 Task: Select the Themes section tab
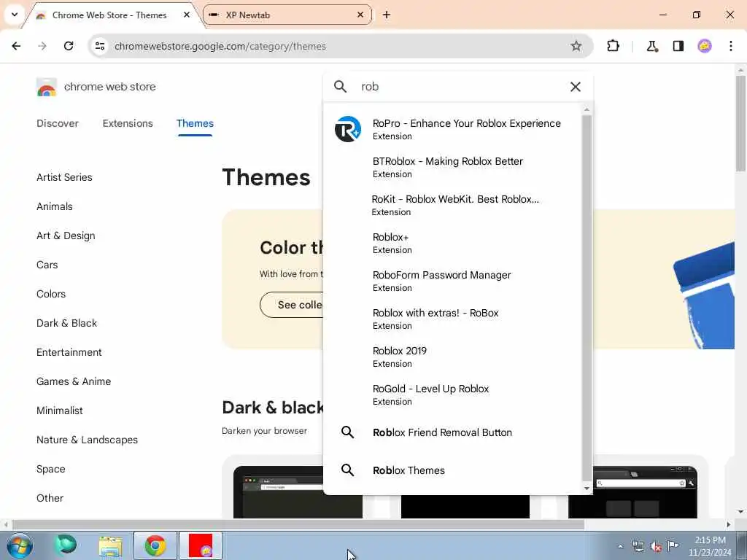pyautogui.click(x=195, y=123)
